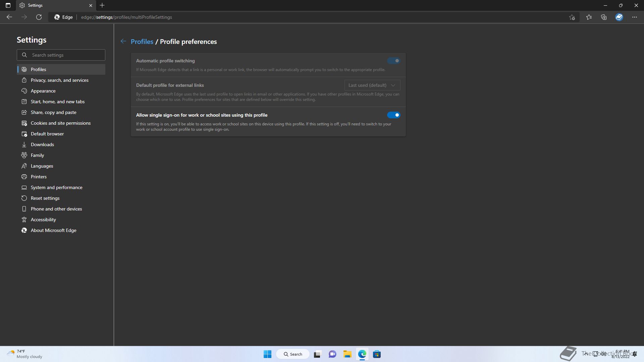Open Settings and more ellipsis menu
The height and width of the screenshot is (362, 644).
[635, 17]
